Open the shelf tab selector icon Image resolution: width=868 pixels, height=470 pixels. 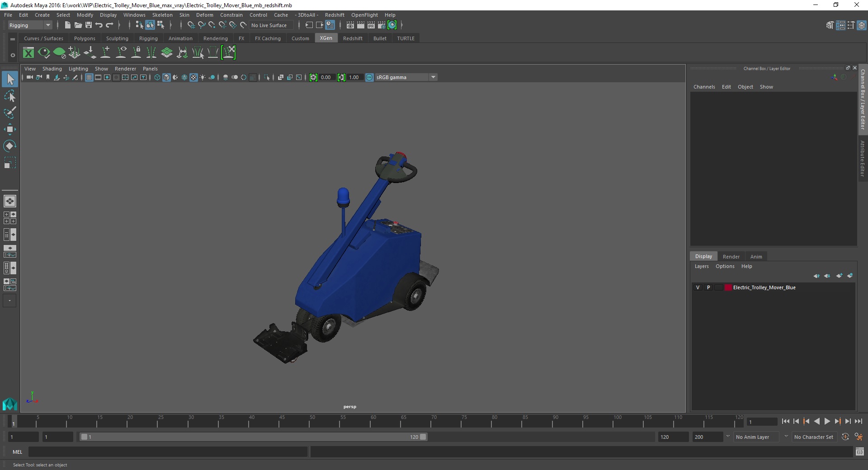[x=13, y=39]
